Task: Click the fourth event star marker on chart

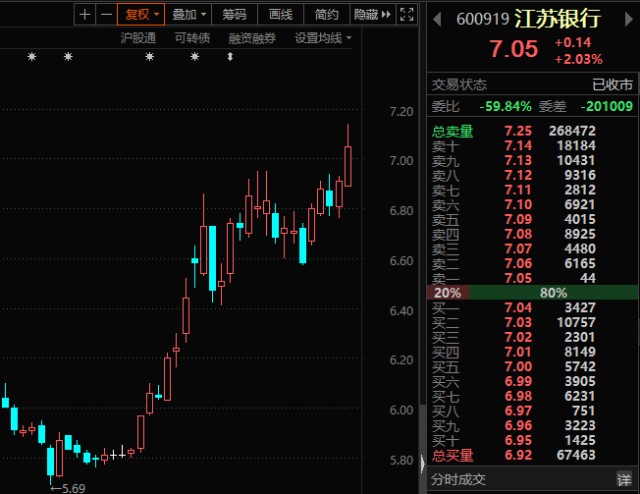Action: [x=195, y=56]
